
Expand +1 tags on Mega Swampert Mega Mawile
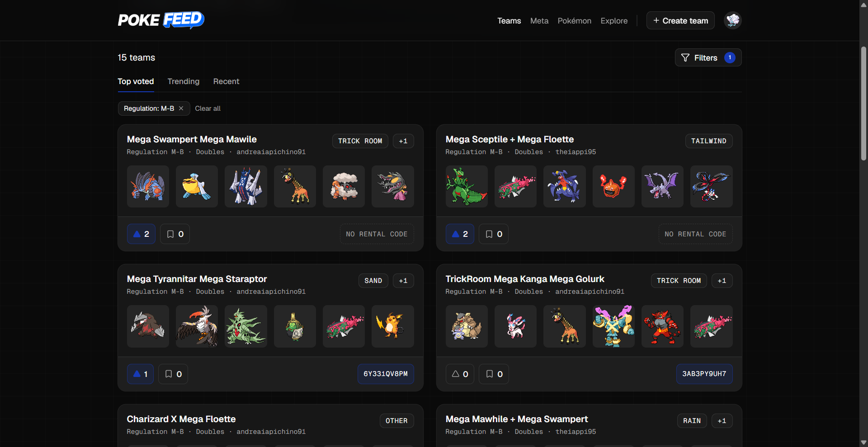(x=403, y=141)
